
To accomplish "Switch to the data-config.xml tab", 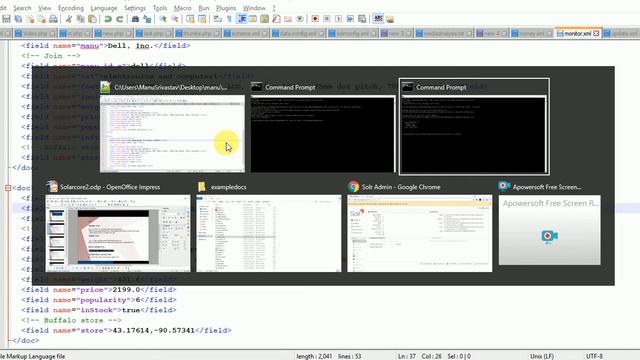I will tap(298, 33).
